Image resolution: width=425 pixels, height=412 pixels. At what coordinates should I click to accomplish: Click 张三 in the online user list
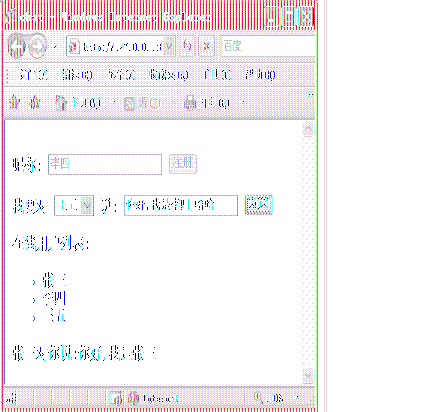coord(54,280)
